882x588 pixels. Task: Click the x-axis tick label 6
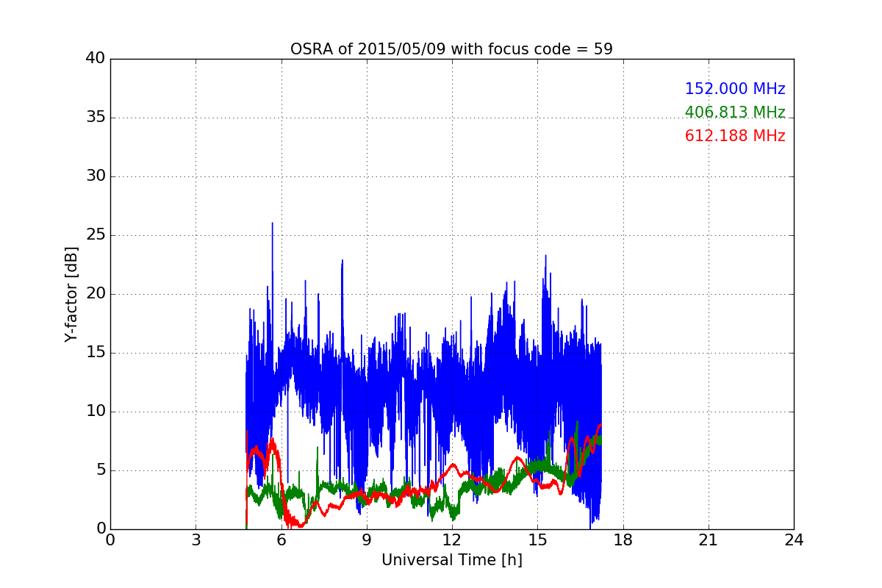coord(281,540)
